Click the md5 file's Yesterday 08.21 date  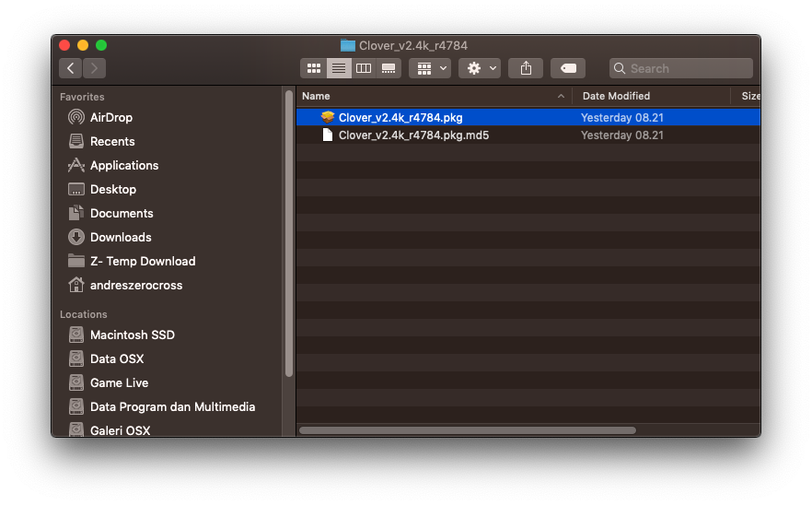pos(622,135)
